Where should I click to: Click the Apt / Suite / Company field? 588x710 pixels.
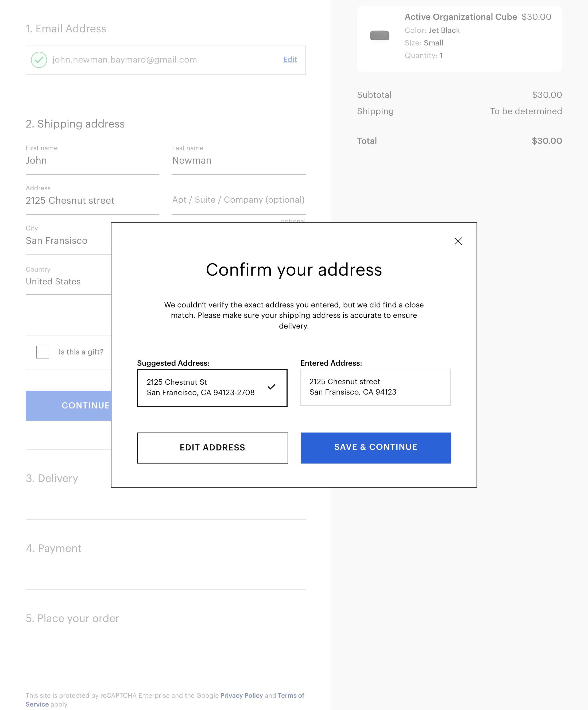click(x=238, y=200)
